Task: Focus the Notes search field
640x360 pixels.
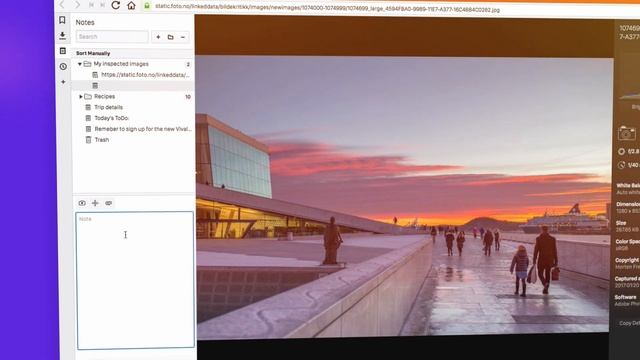Action: (x=112, y=37)
